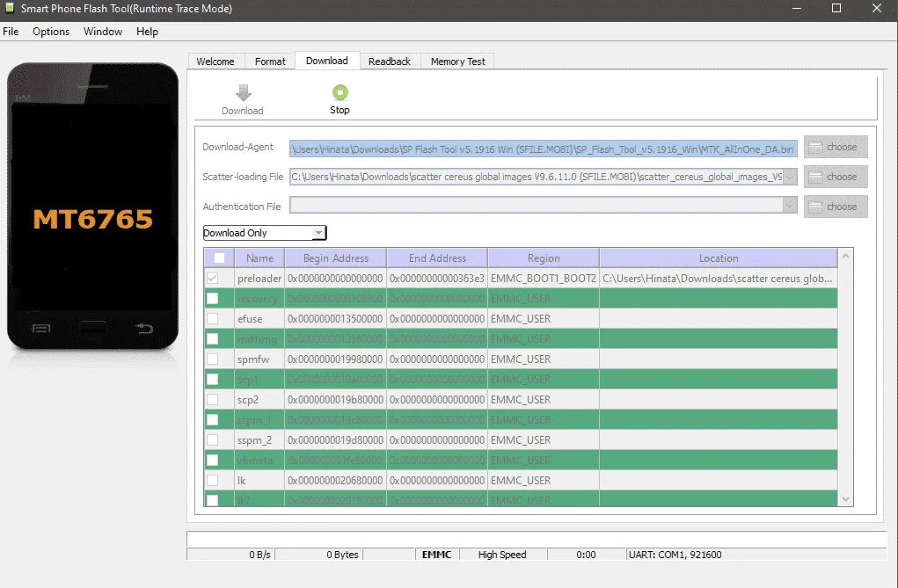Choose a Download-Agent file
This screenshot has height=588, width=898.
(836, 147)
